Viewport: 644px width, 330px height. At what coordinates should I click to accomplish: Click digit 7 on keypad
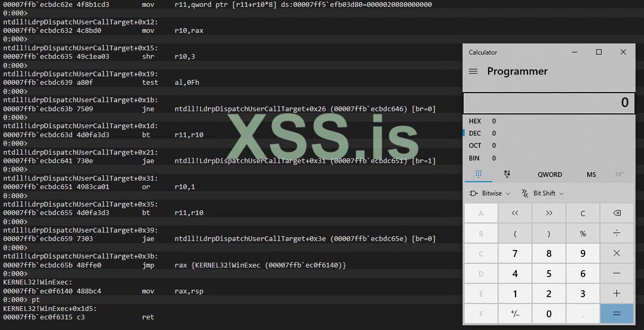coord(515,253)
